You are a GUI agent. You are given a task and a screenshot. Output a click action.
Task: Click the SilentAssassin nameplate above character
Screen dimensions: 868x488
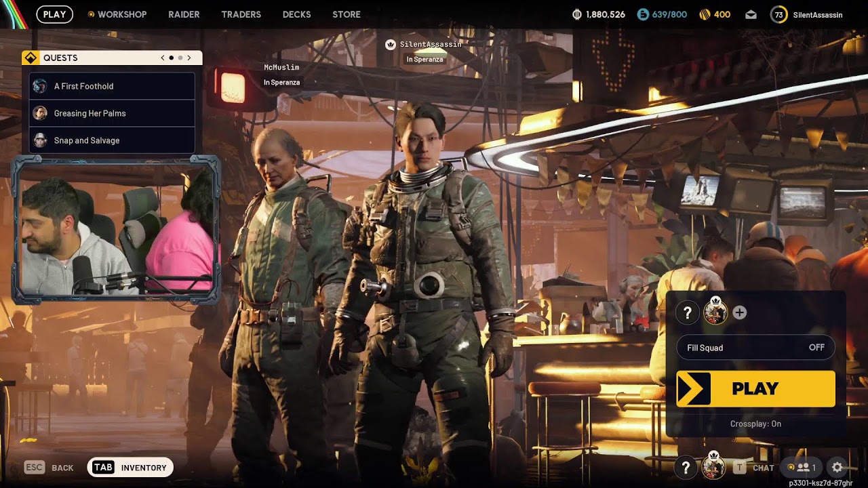coord(431,45)
